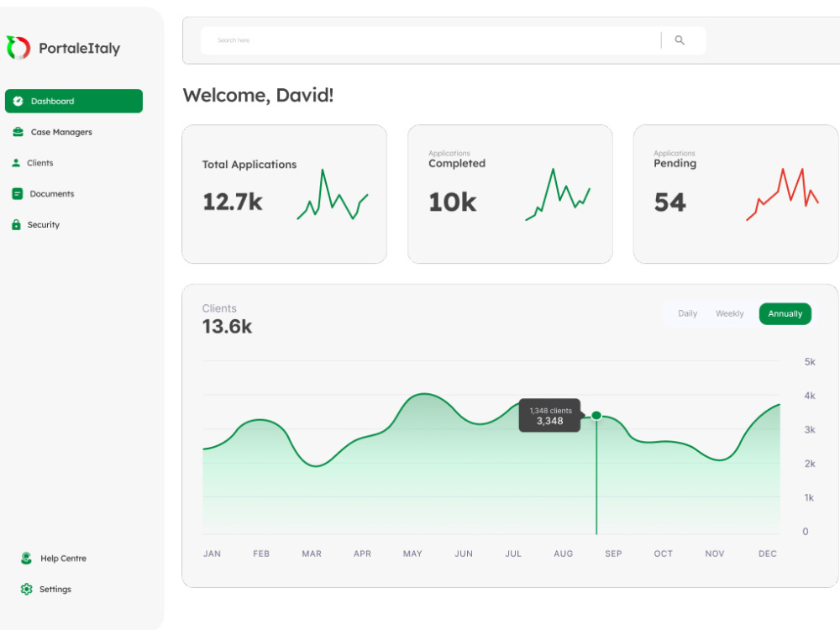
Task: Select the Annually chart view
Action: [x=785, y=313]
